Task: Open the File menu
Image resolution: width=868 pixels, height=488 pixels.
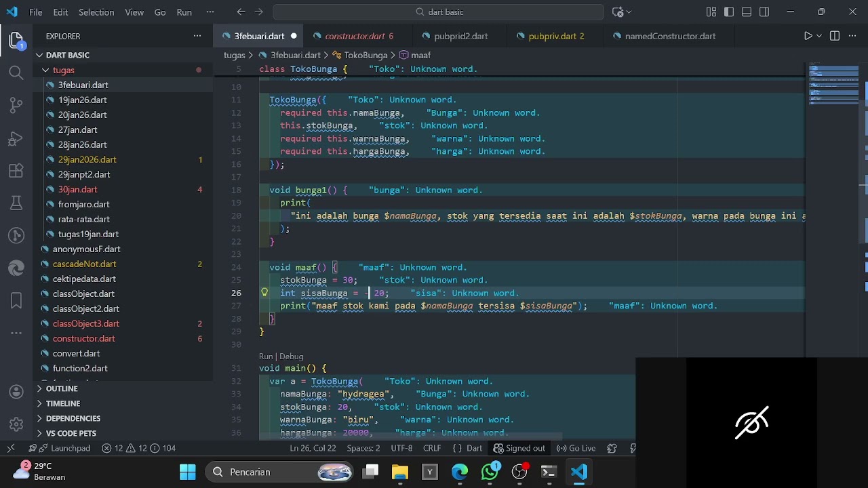Action: point(36,12)
